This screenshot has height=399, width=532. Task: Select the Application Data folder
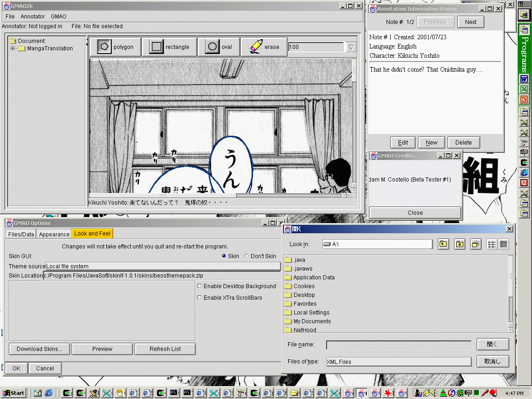[310, 277]
